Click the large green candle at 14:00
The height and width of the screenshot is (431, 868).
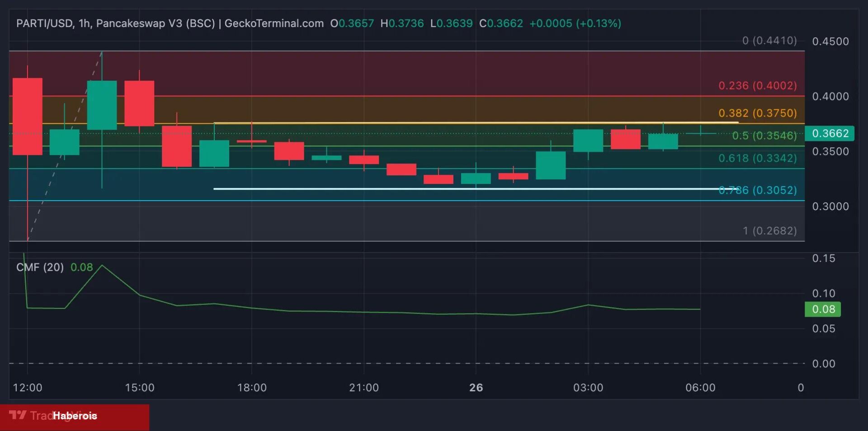tap(102, 105)
